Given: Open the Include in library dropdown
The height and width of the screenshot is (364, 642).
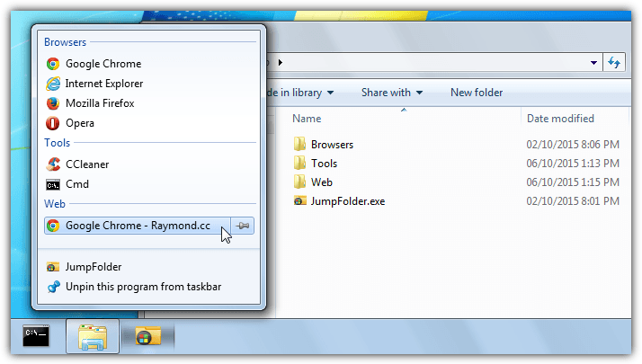Looking at the screenshot, I should point(300,93).
